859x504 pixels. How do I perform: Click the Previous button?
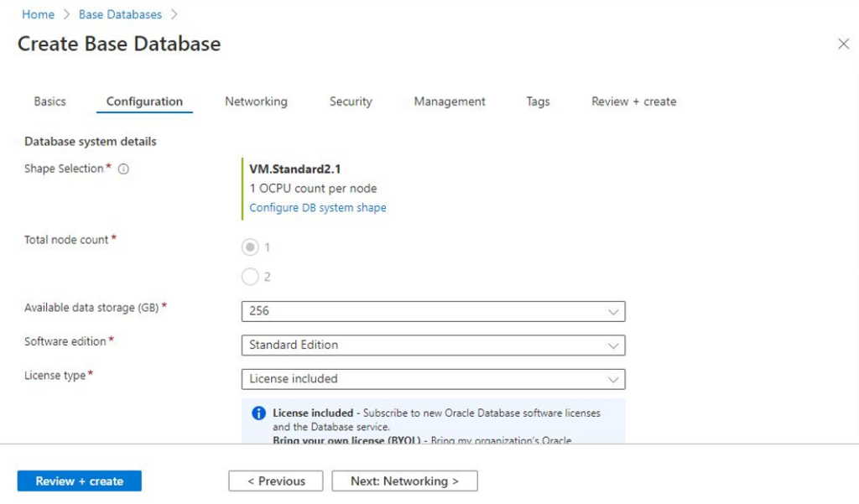275,481
